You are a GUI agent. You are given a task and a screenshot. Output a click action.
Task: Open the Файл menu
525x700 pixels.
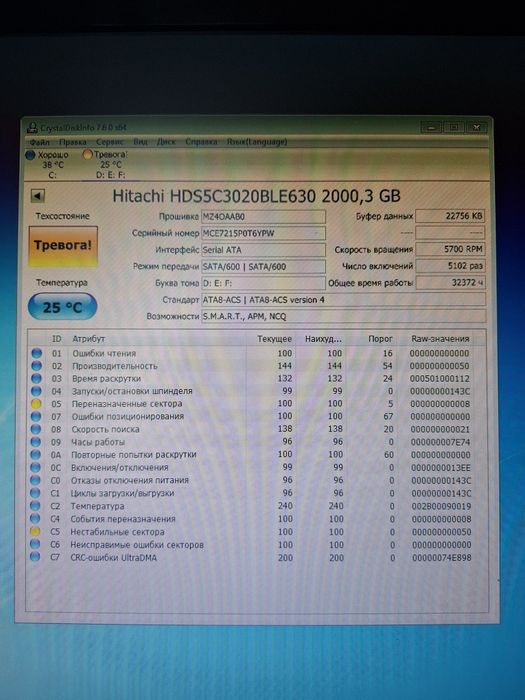pos(39,142)
